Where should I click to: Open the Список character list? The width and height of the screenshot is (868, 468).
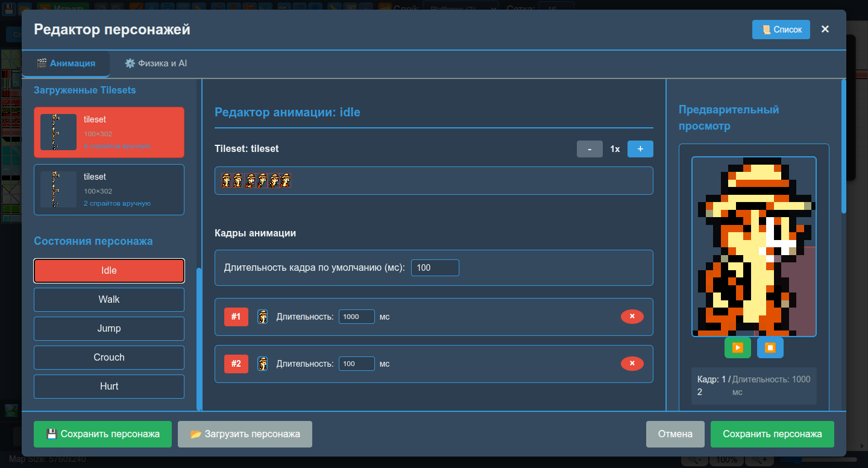[x=781, y=30]
